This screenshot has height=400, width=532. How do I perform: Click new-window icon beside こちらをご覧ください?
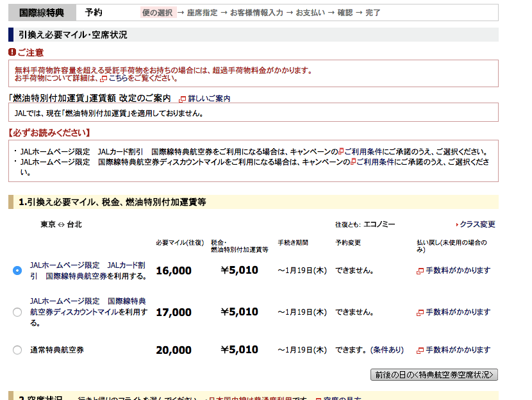pos(104,79)
